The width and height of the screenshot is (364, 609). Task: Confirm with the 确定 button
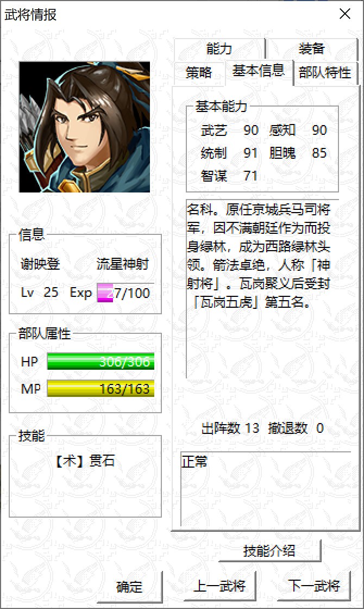[129, 587]
